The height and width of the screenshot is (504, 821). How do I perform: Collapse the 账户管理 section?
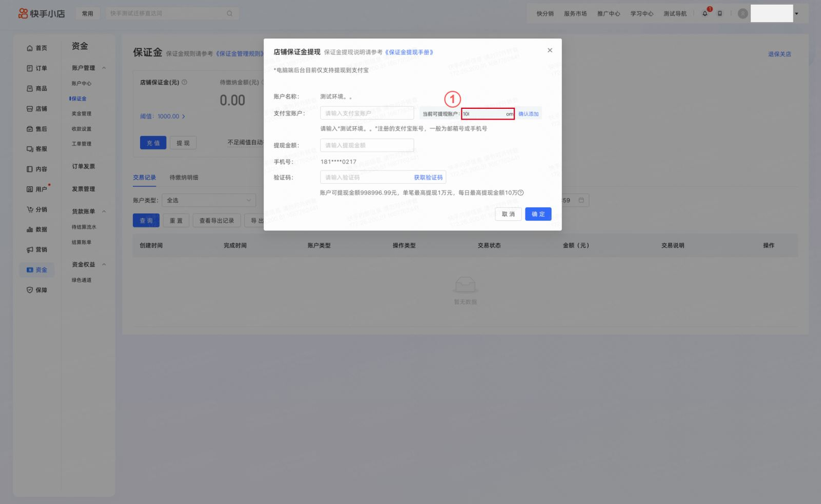point(104,67)
